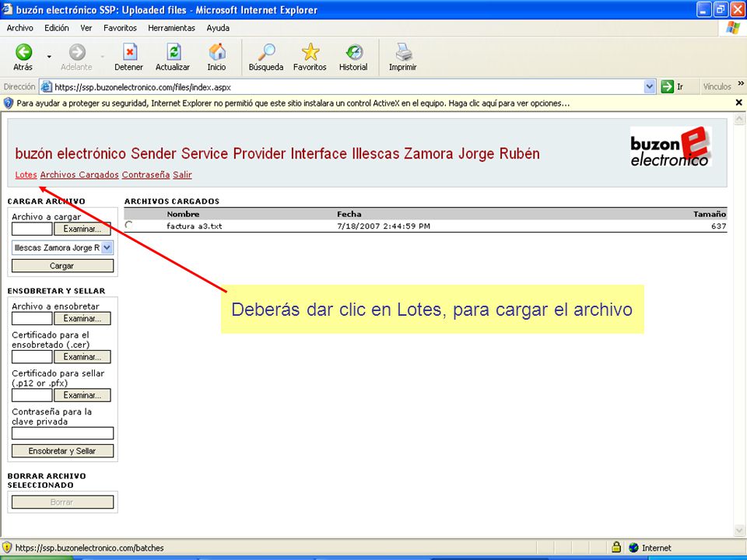Click the Internet zone globe icon
Viewport: 747px width, 560px height.
click(633, 548)
